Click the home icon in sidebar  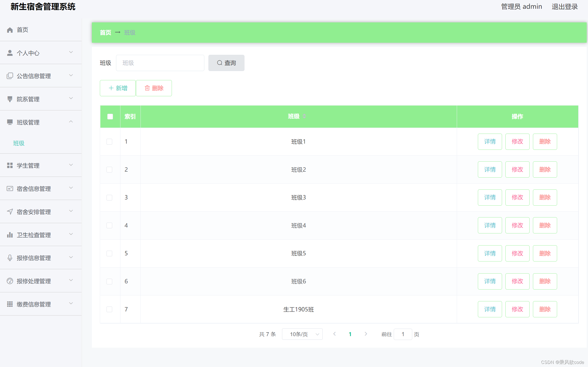10,30
